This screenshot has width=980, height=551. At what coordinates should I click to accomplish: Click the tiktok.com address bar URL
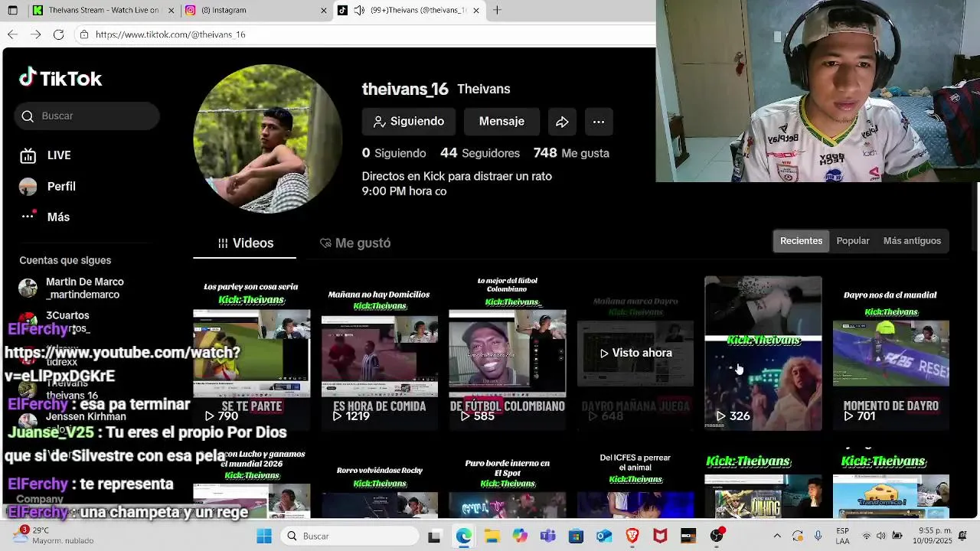pyautogui.click(x=171, y=34)
